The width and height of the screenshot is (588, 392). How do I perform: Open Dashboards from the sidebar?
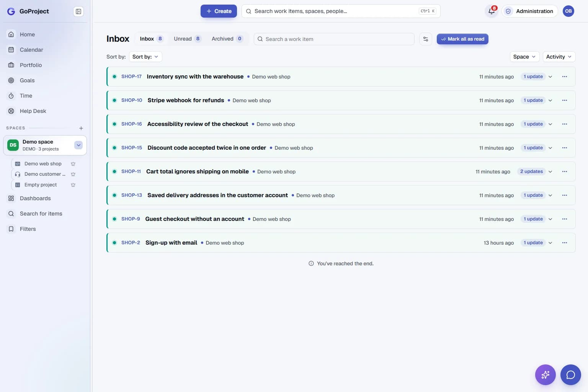[x=45, y=198]
